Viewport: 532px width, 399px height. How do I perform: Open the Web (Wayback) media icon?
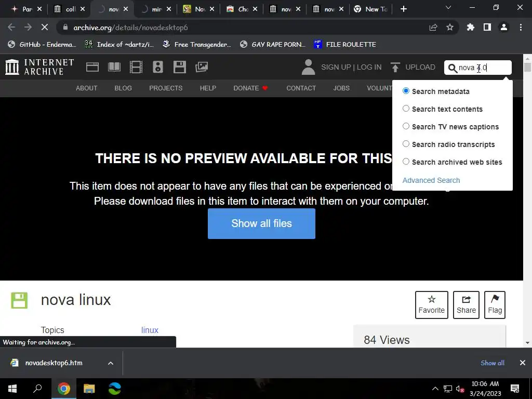tap(92, 67)
